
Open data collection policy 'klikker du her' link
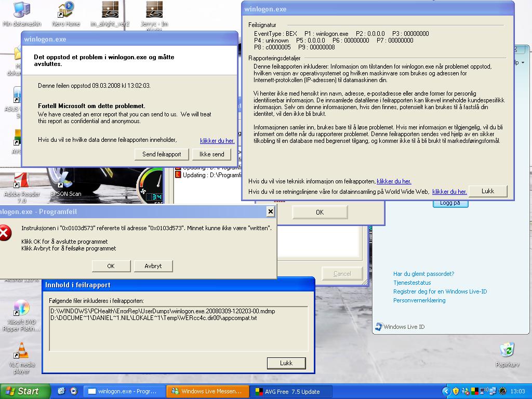pos(449,192)
